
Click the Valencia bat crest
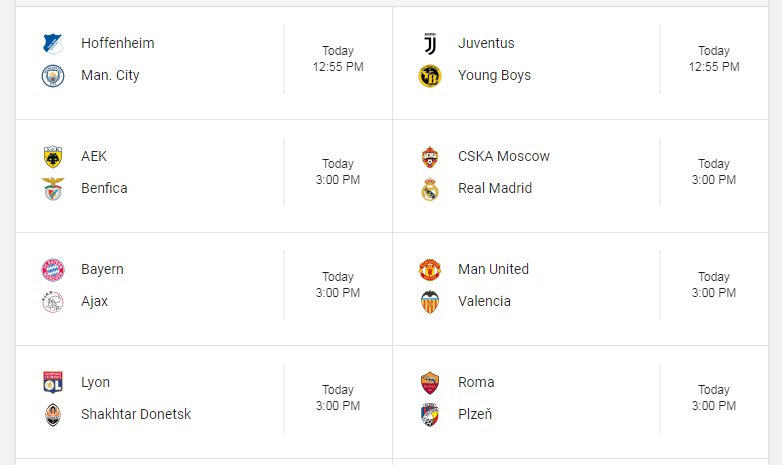click(x=430, y=302)
